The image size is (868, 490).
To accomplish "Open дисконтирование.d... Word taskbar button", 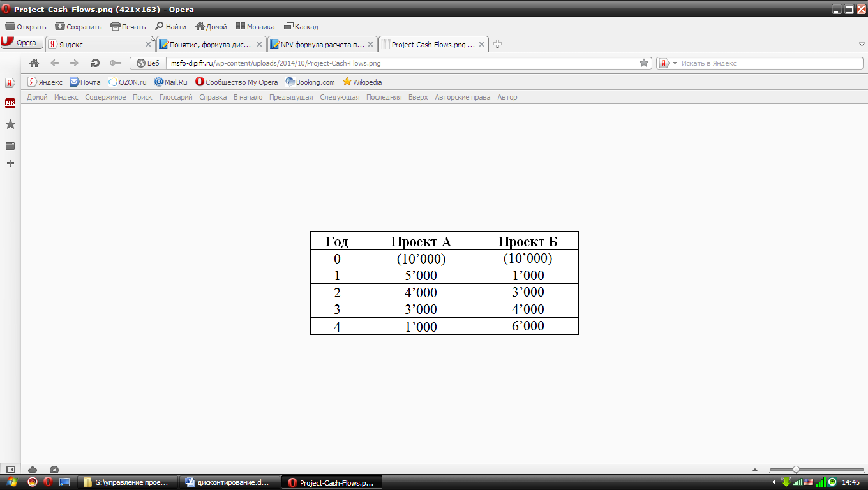I will (229, 482).
